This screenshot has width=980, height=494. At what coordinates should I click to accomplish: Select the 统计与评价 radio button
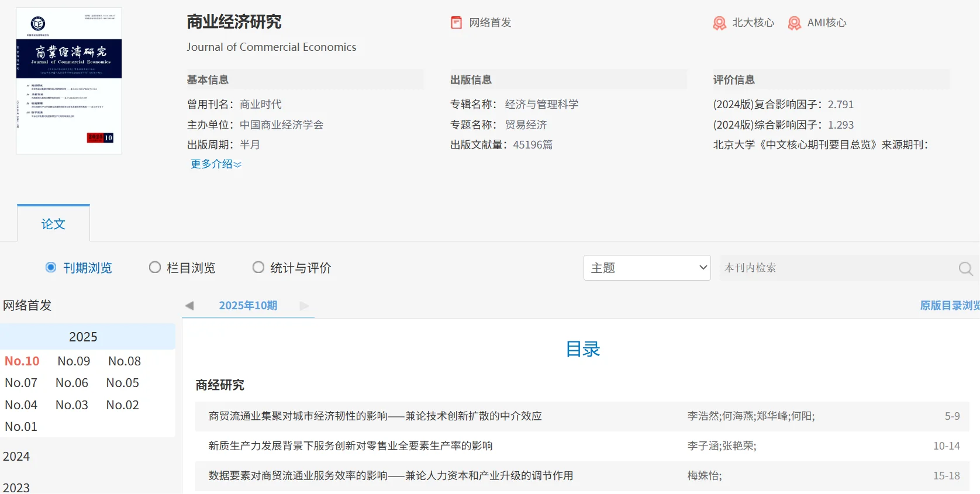pyautogui.click(x=258, y=267)
